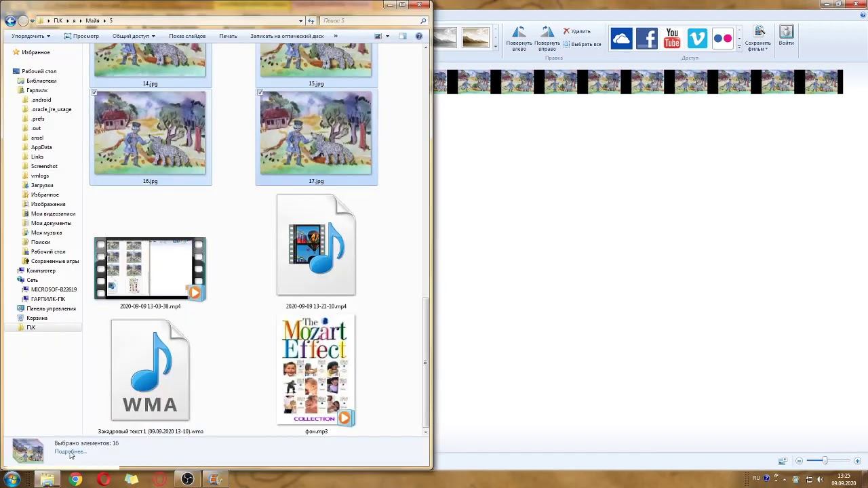Image resolution: width=868 pixels, height=488 pixels.
Task: Show more toolbar commands chevron
Action: [335, 36]
